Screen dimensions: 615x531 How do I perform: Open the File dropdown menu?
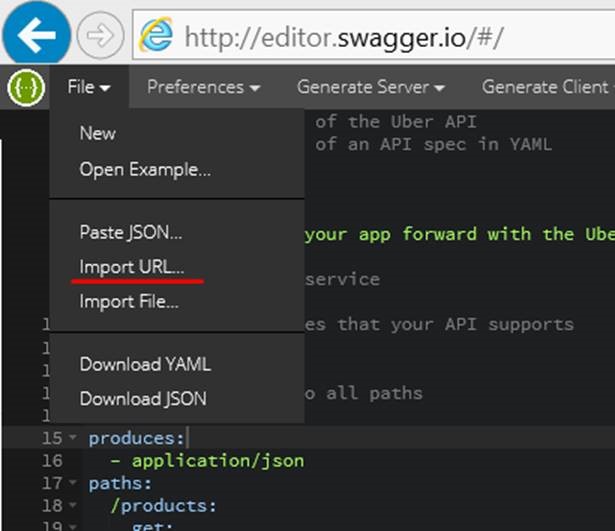tap(89, 87)
